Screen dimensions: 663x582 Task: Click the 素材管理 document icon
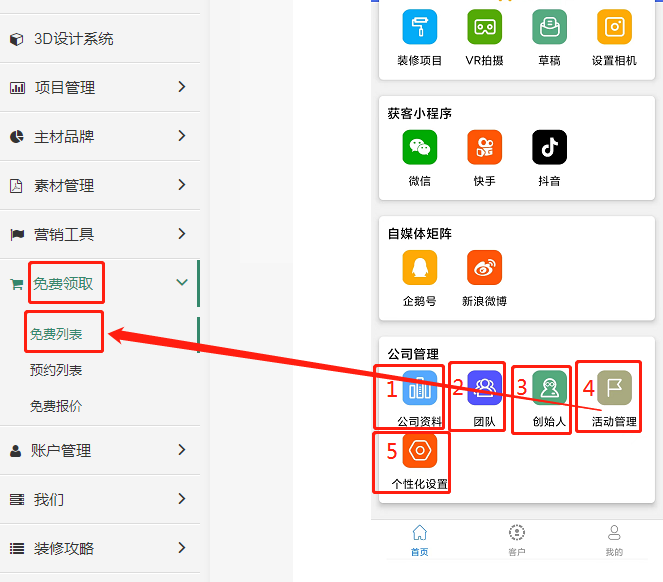click(16, 186)
